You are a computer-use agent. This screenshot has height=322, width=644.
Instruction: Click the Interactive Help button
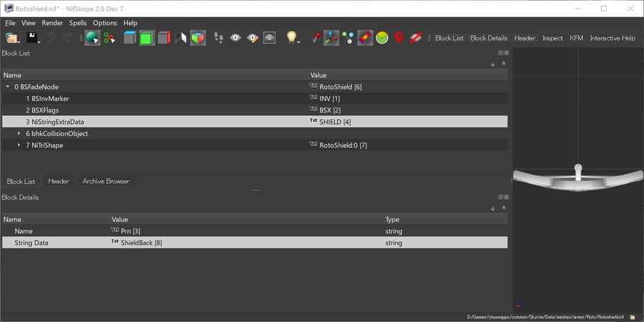(612, 38)
